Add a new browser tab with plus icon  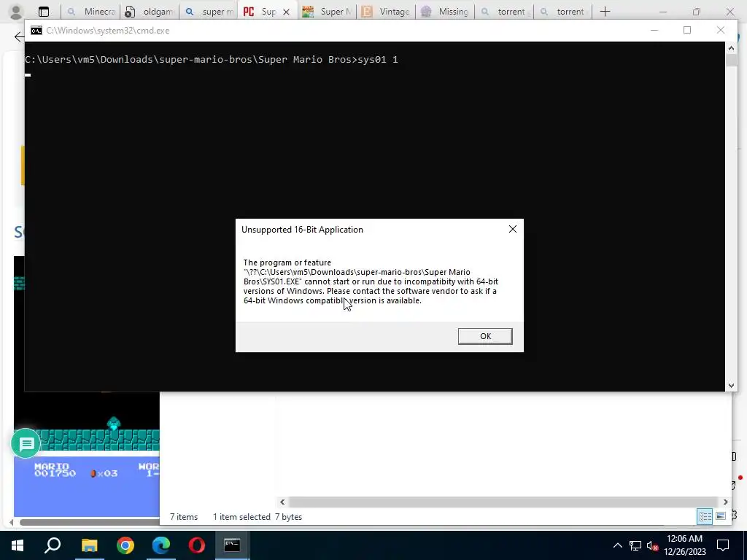click(x=605, y=12)
